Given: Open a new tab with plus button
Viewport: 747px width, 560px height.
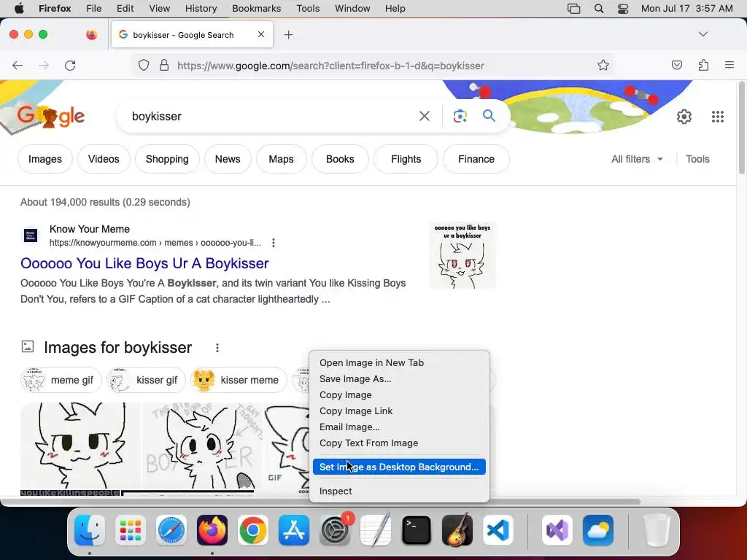Looking at the screenshot, I should 288,35.
